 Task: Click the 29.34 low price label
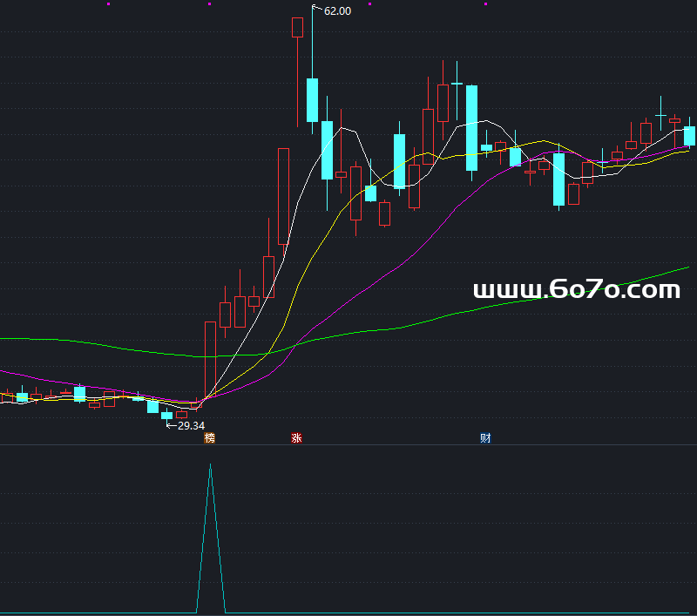[191, 425]
